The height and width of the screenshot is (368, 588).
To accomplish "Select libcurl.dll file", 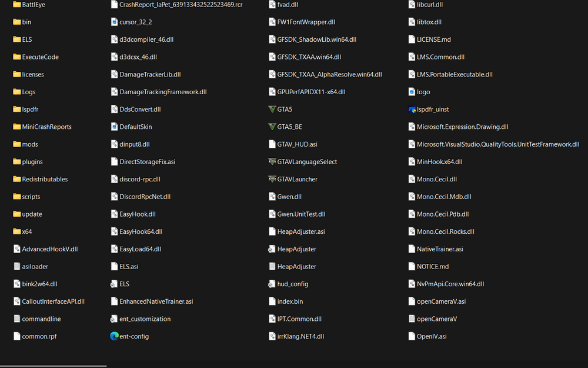I will (426, 5).
